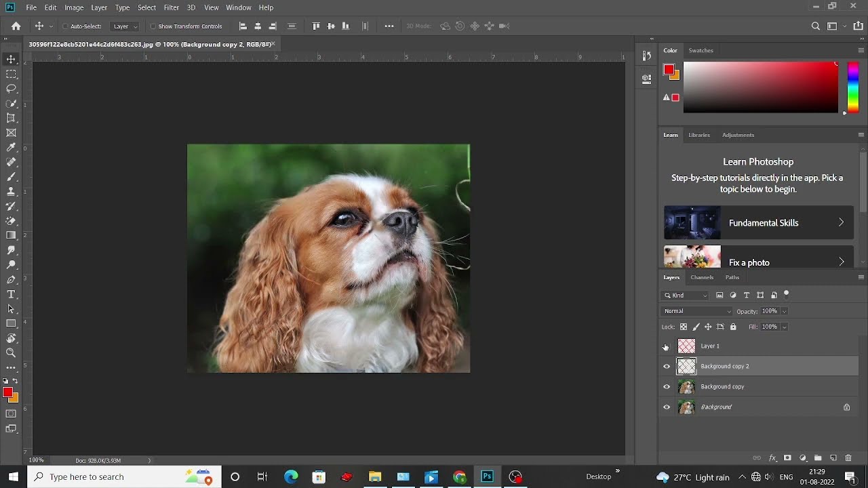The height and width of the screenshot is (488, 868).
Task: Open the Filter menu
Action: tap(171, 7)
